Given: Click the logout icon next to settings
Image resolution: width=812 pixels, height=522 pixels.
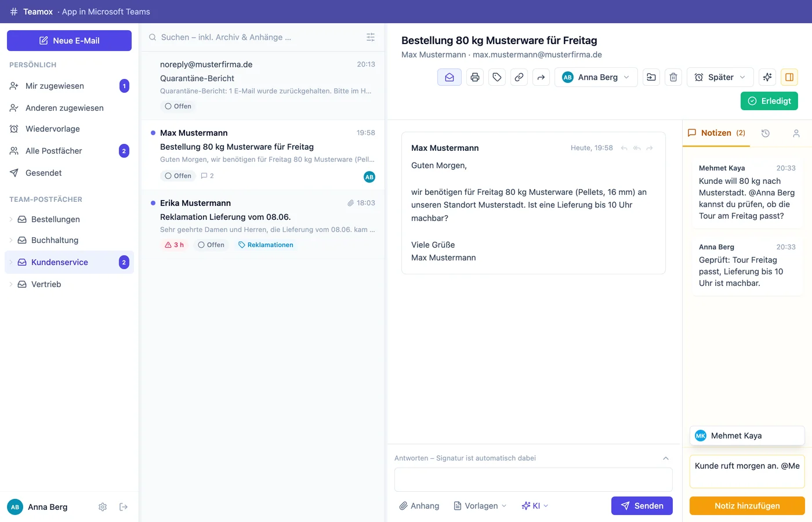Looking at the screenshot, I should click(x=124, y=507).
